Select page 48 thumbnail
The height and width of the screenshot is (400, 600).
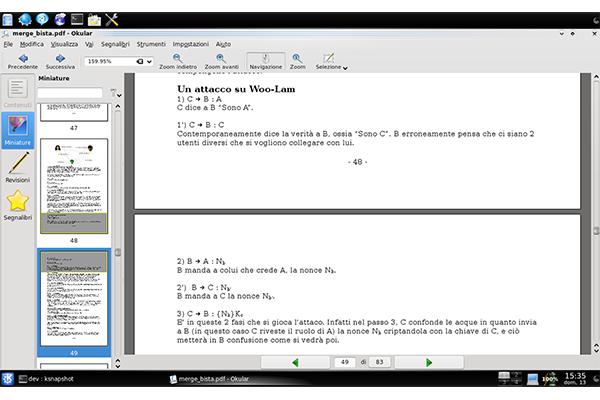(74, 186)
